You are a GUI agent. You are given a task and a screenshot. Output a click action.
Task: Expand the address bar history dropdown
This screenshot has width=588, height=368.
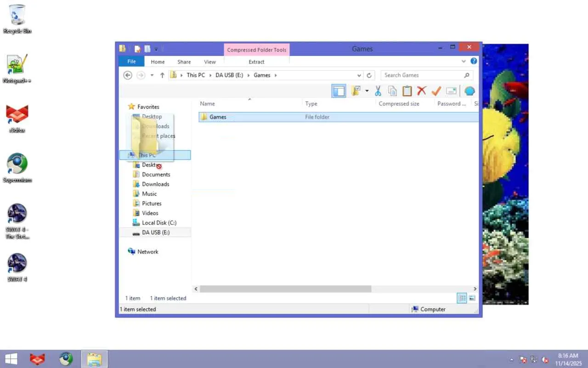[359, 75]
